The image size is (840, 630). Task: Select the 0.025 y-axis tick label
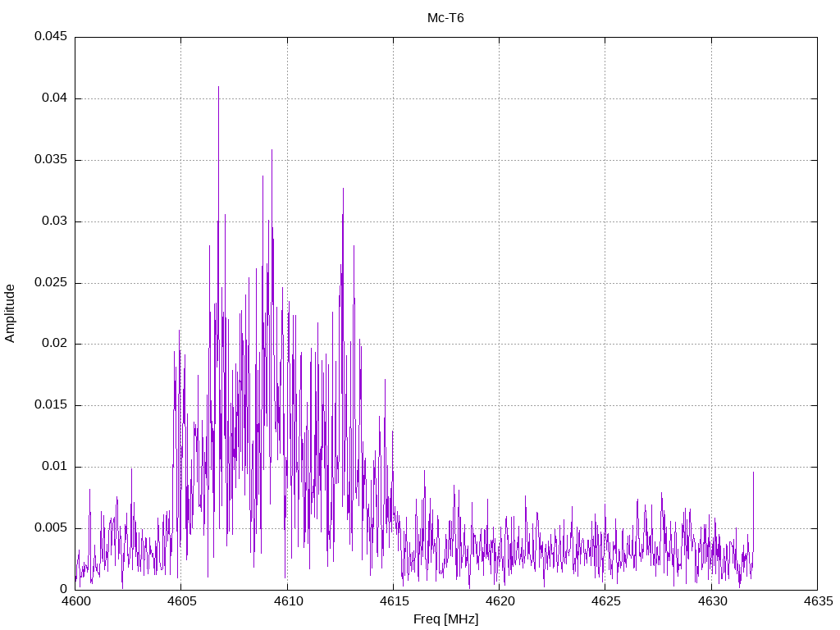(x=50, y=283)
